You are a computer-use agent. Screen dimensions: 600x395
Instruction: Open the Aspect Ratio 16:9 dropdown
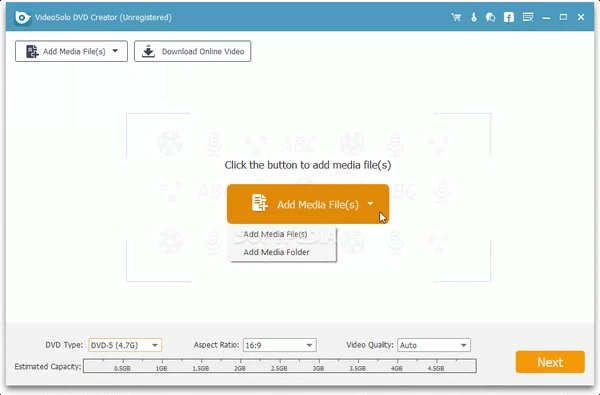[x=280, y=345]
